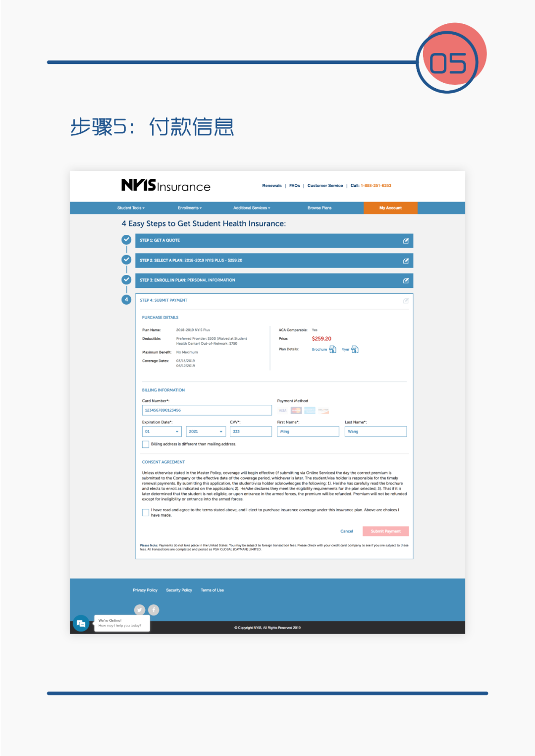Open the FAQs link
This screenshot has height=756, width=535.
295,186
